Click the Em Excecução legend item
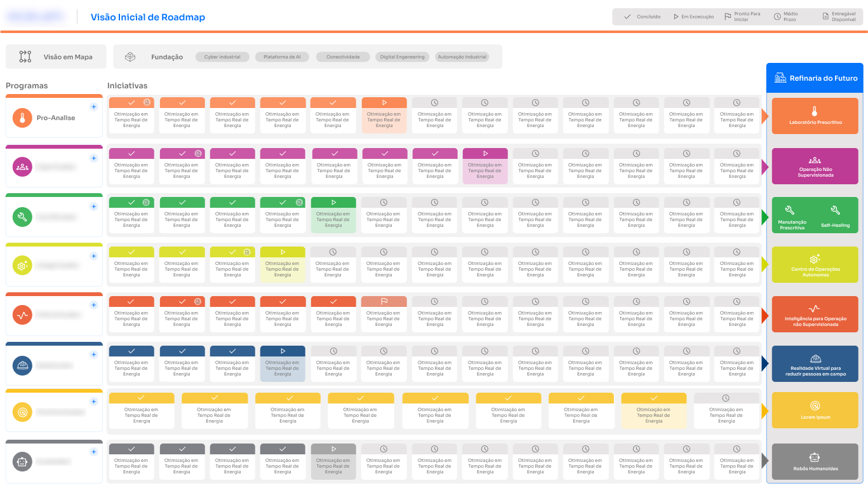Screen dimensions: 868x488 pyautogui.click(x=693, y=17)
